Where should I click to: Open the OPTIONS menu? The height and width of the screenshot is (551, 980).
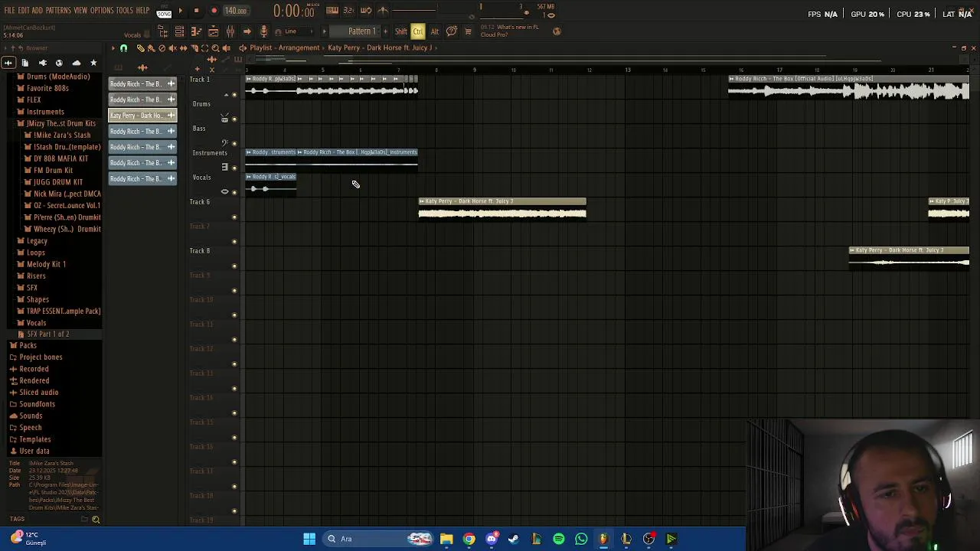click(102, 11)
